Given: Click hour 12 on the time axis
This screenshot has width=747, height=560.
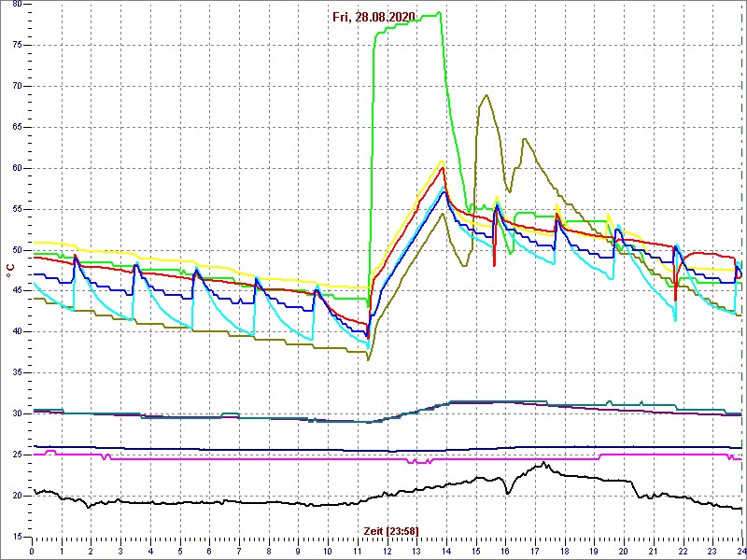Looking at the screenshot, I should click(x=387, y=550).
